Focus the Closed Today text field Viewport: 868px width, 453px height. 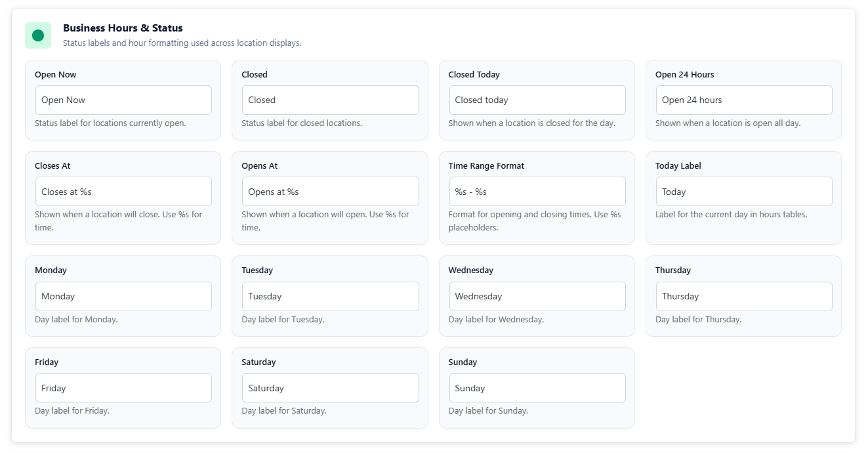tap(537, 100)
